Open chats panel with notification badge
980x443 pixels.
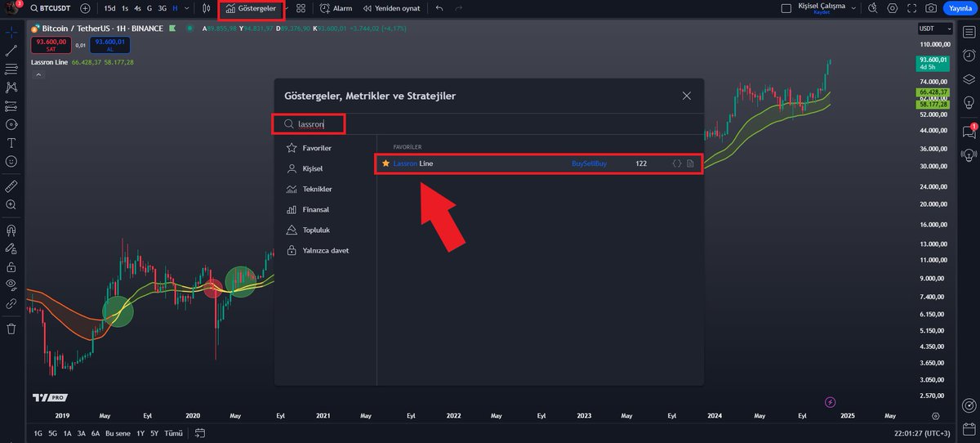969,131
